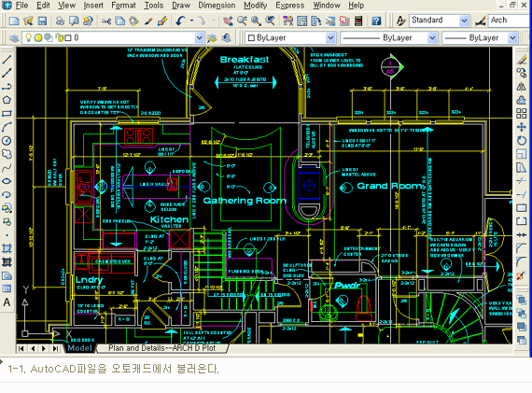Select the Trim tool
Viewport: 532px width, 393px height.
522,181
